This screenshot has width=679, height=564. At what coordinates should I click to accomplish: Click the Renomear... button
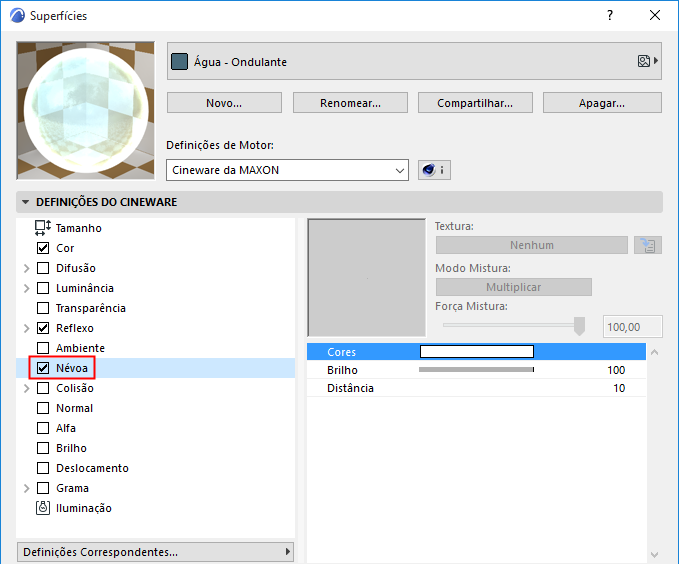350,103
